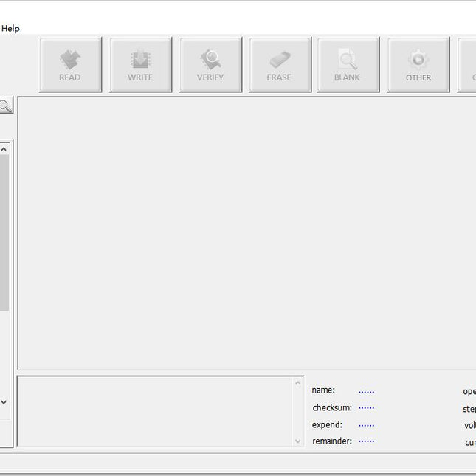Screen dimensions: 476x476
Task: Click the WRITE chip button
Action: [140, 65]
